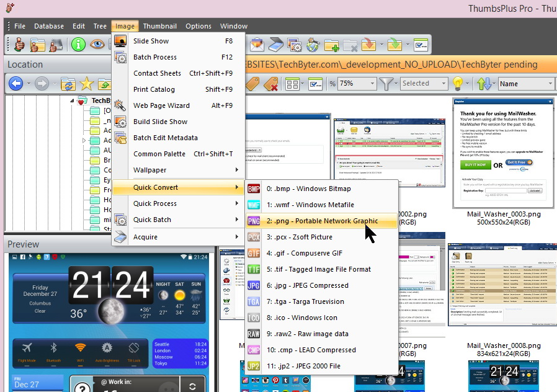
Task: Open the Quick Process submenu
Action: pos(178,203)
